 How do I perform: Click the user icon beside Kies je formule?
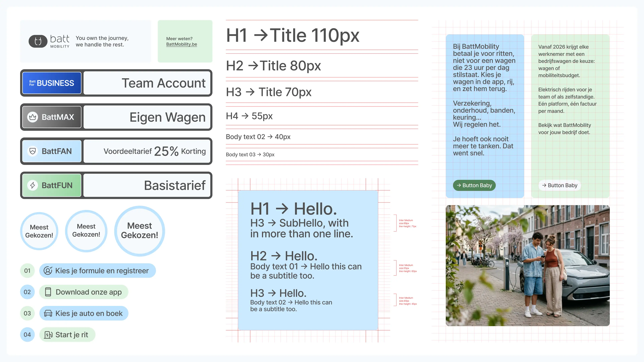(x=48, y=270)
